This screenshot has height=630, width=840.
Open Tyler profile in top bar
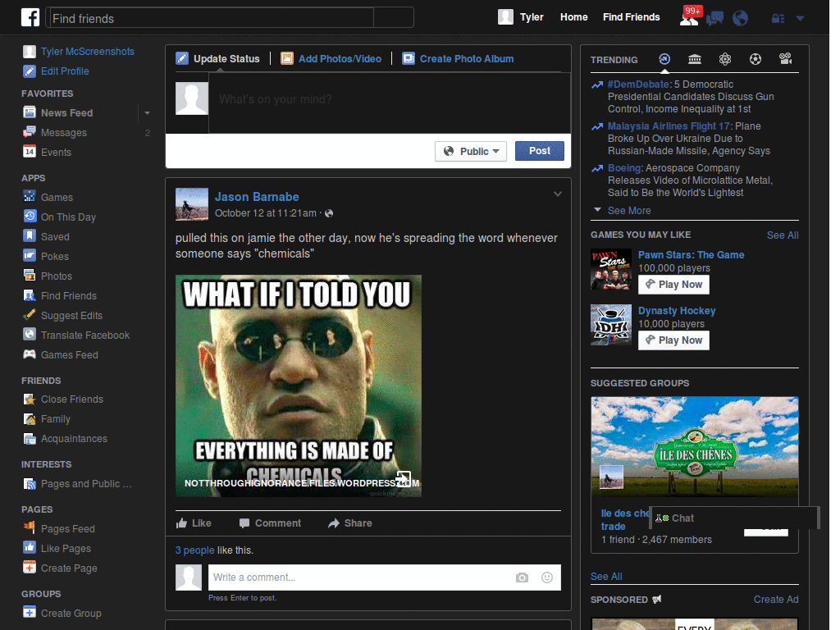point(521,17)
